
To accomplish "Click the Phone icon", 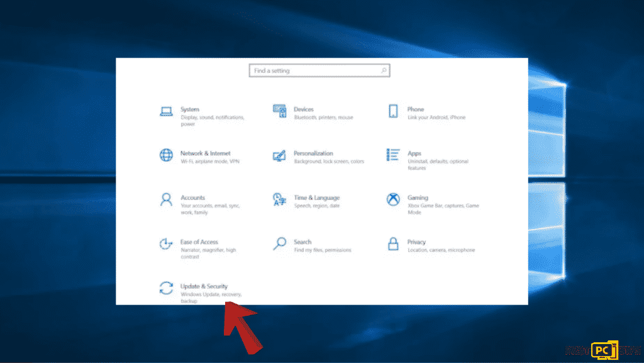I will [393, 111].
